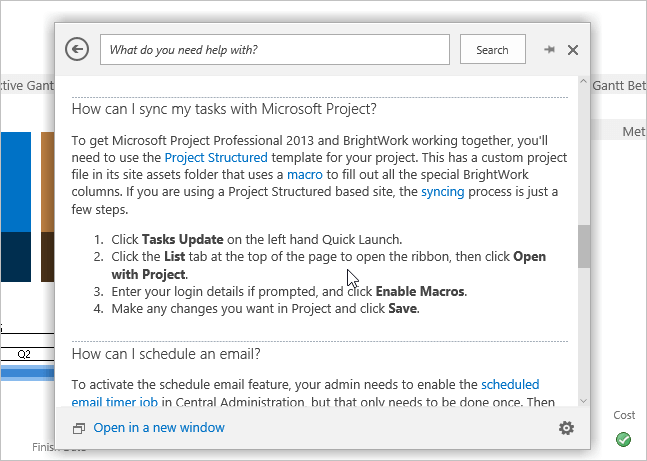Open help settings gear icon
Viewport: 647px width, 461px height.
[566, 428]
